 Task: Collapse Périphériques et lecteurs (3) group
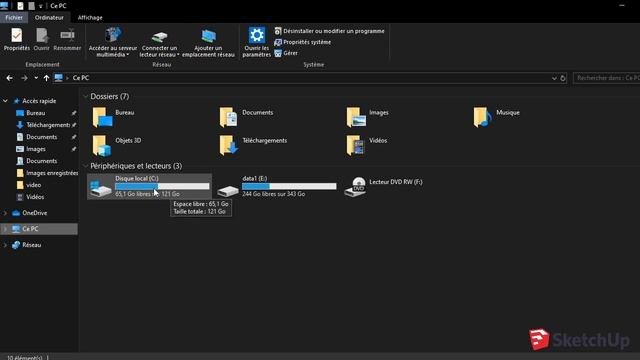click(85, 166)
